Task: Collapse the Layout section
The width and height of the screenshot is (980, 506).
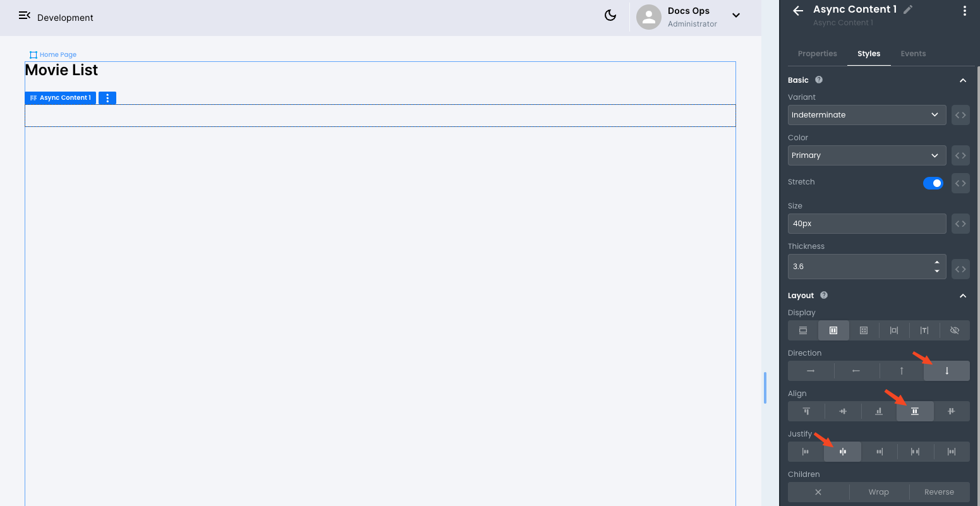Action: click(963, 296)
